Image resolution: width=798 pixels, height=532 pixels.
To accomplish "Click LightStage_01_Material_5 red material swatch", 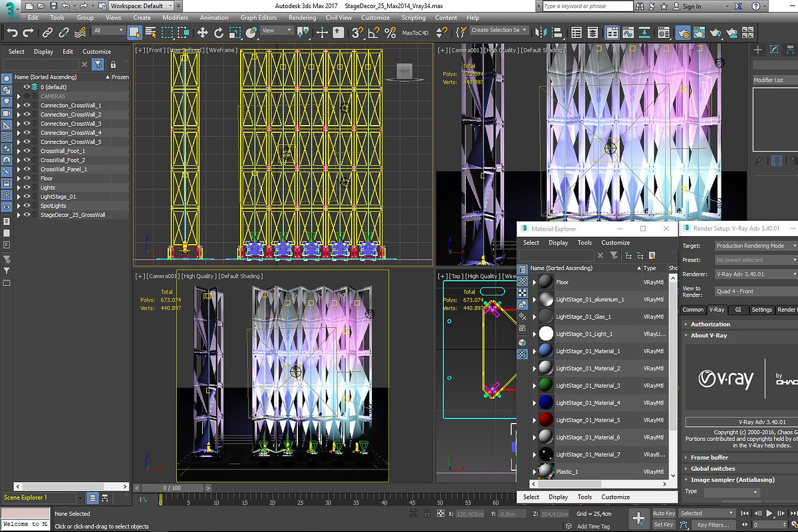I will [545, 420].
